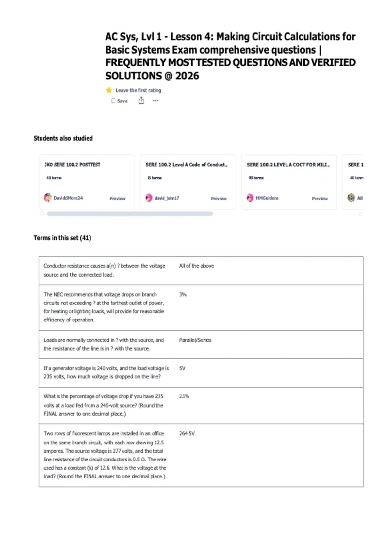Screen dimensions: 392x556
Task: Click david_john17 avatar icon
Action: coord(149,198)
